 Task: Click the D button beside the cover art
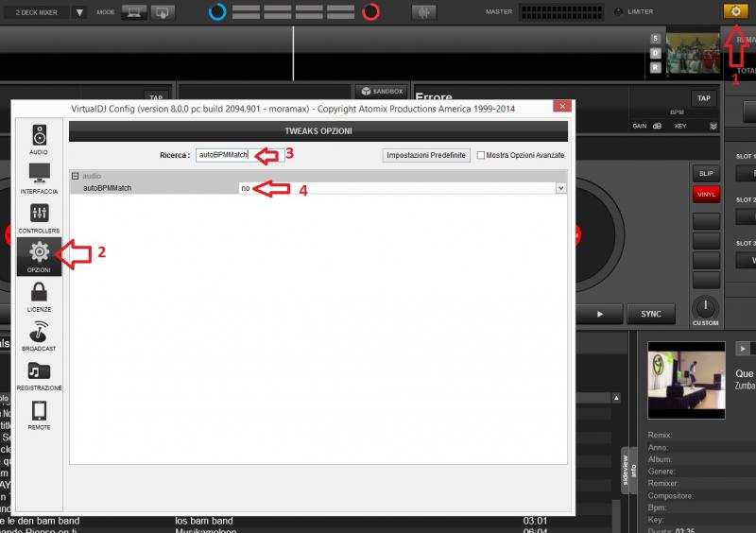[x=655, y=53]
